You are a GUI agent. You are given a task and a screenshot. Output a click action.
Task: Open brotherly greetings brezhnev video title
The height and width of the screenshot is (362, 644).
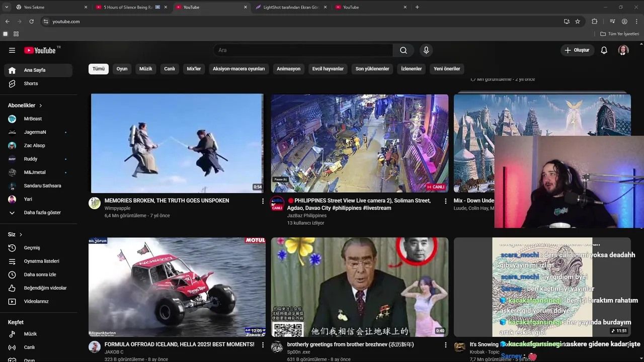[350, 344]
